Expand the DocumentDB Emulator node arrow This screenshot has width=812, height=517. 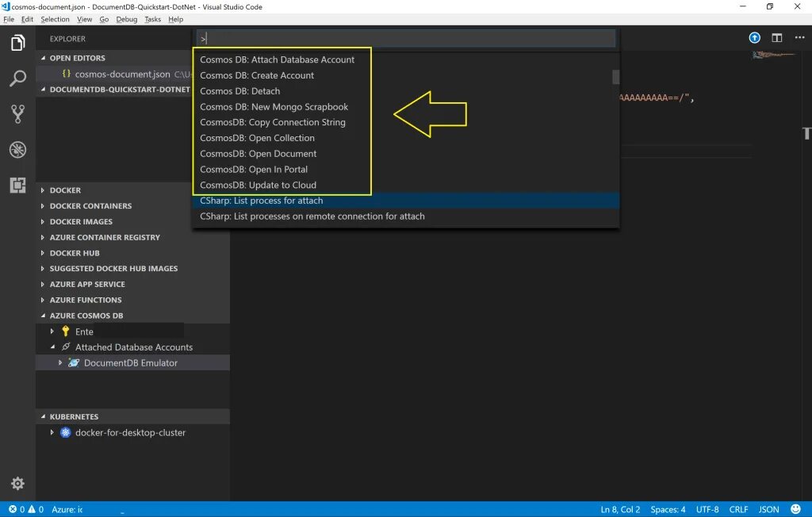(x=60, y=362)
